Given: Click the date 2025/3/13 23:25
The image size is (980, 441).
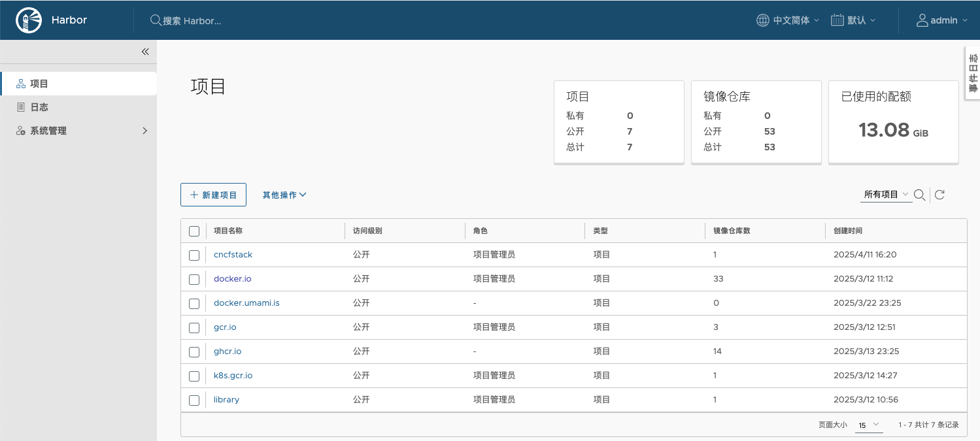Looking at the screenshot, I should [866, 351].
